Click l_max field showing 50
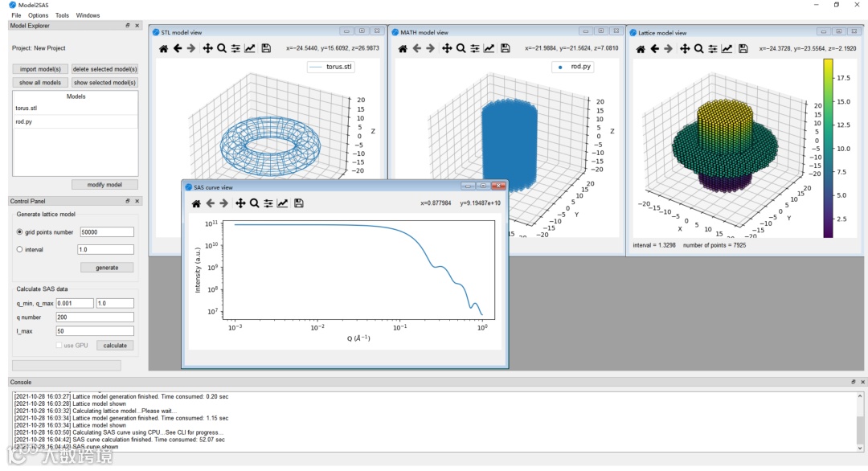The image size is (868, 471). (95, 331)
